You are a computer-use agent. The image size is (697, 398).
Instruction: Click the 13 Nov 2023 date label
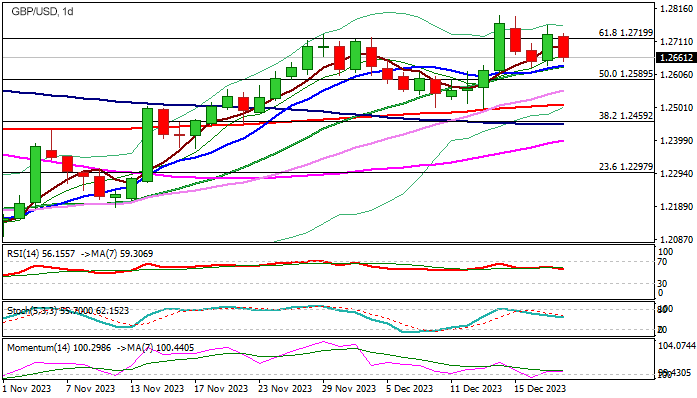point(157,389)
